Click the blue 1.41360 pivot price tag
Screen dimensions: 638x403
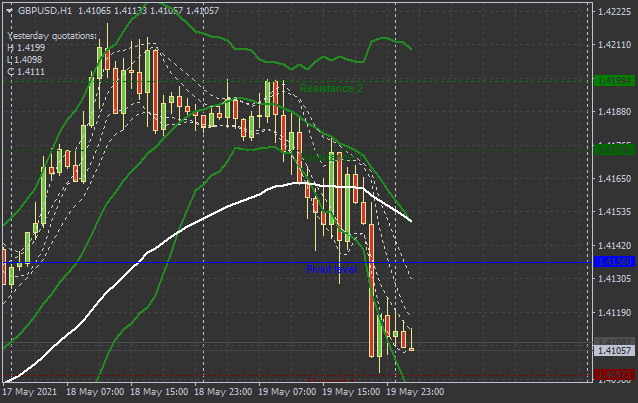614,262
